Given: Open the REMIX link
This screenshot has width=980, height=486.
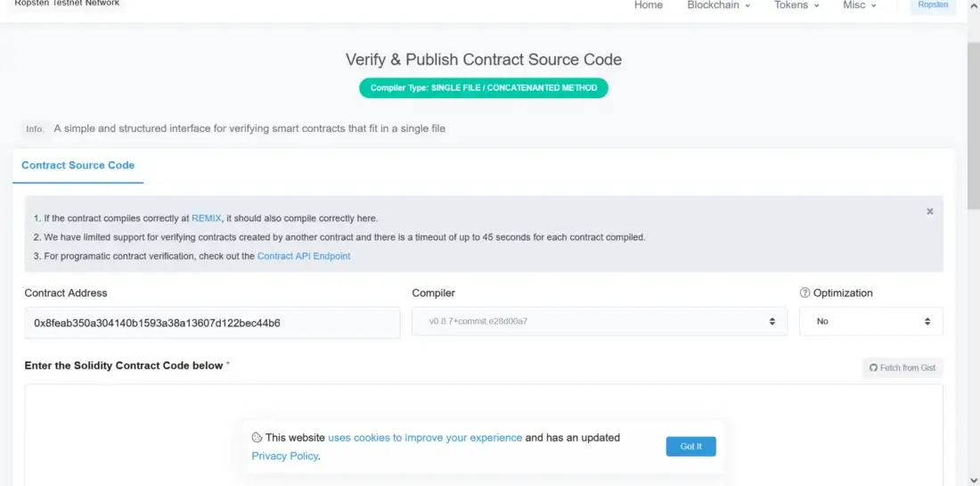Looking at the screenshot, I should coord(206,218).
